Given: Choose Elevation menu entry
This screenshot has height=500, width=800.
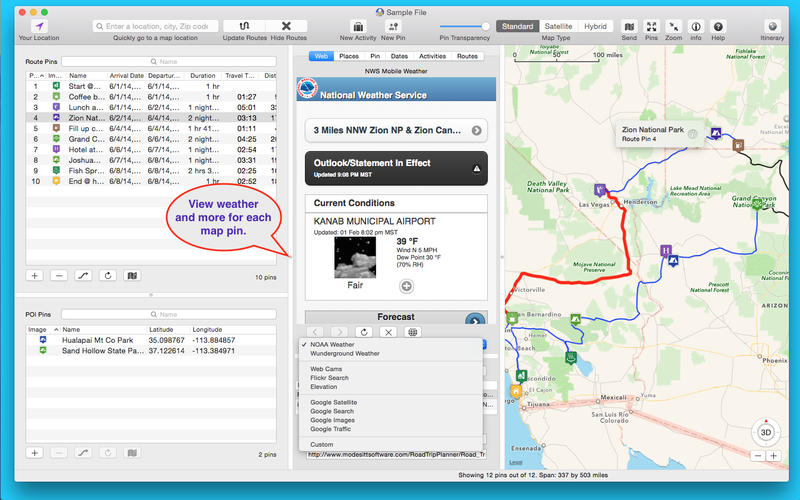Looking at the screenshot, I should pos(390,387).
